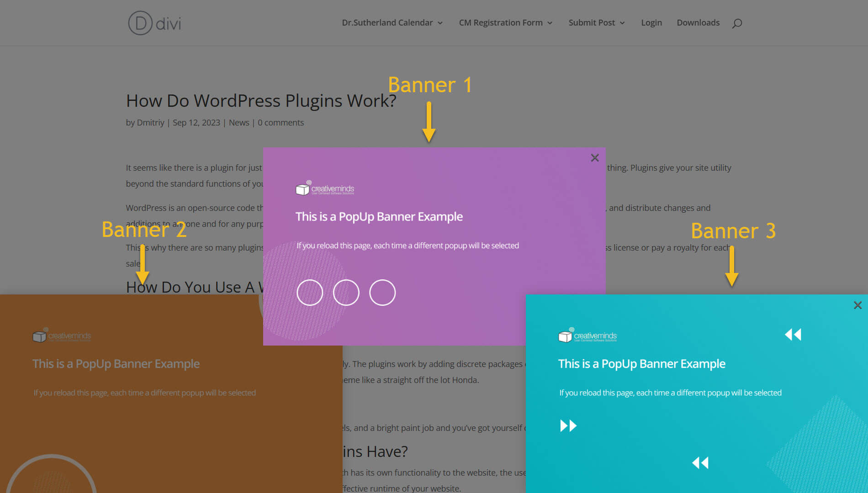Open the search magnifier icon
This screenshot has width=868, height=493.
pyautogui.click(x=737, y=23)
